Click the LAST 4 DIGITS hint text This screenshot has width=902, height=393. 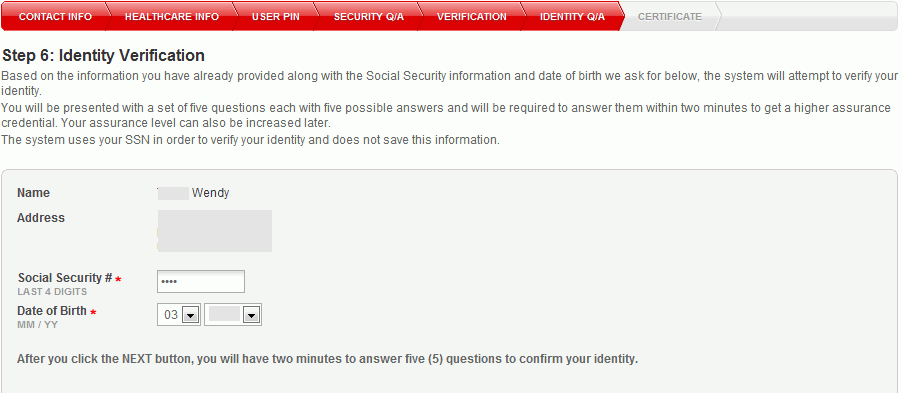tap(52, 292)
